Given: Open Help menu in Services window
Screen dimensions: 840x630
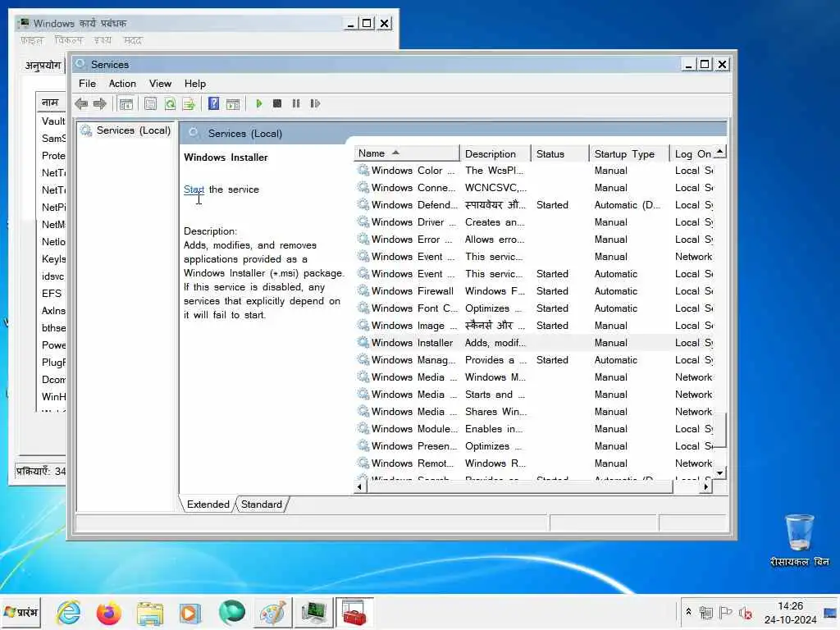Looking at the screenshot, I should 195,84.
